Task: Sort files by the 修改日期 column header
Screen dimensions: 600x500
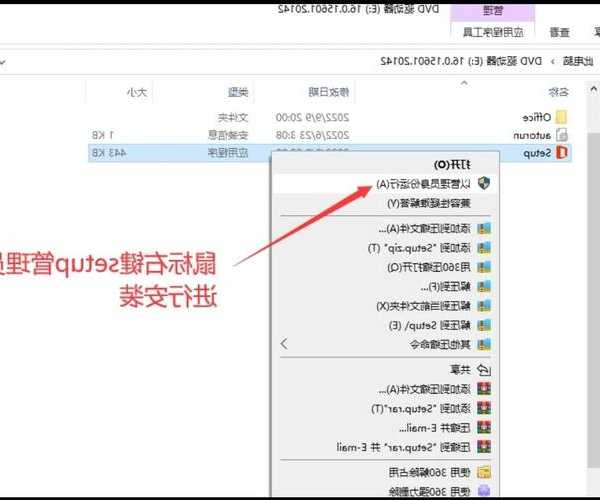Action: click(330, 92)
